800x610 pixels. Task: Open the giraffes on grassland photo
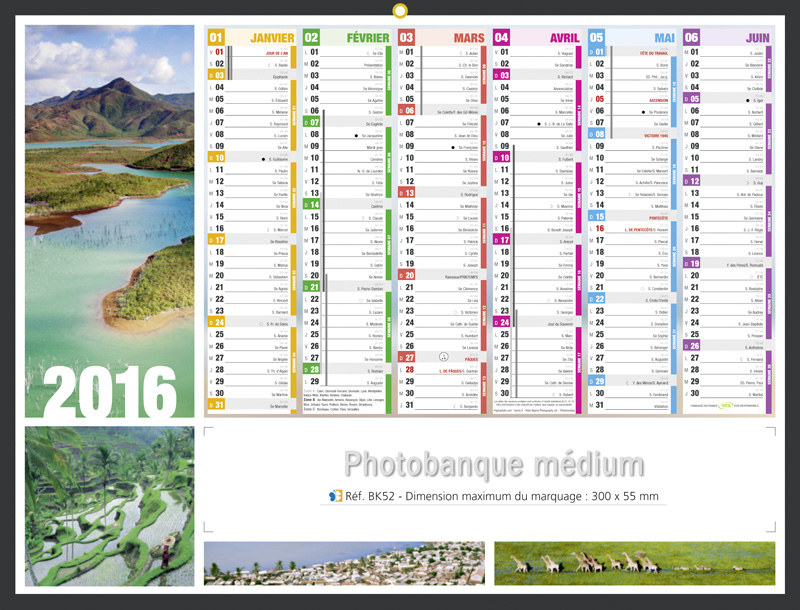[634, 563]
